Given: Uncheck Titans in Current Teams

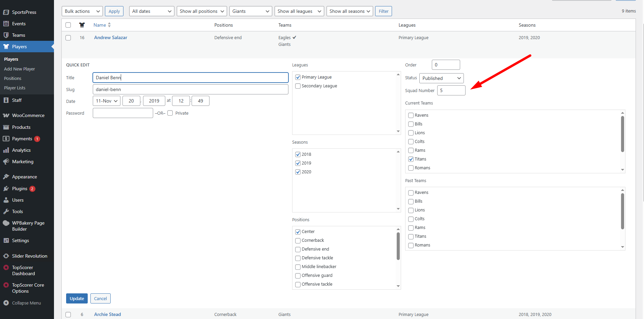Looking at the screenshot, I should pyautogui.click(x=411, y=159).
